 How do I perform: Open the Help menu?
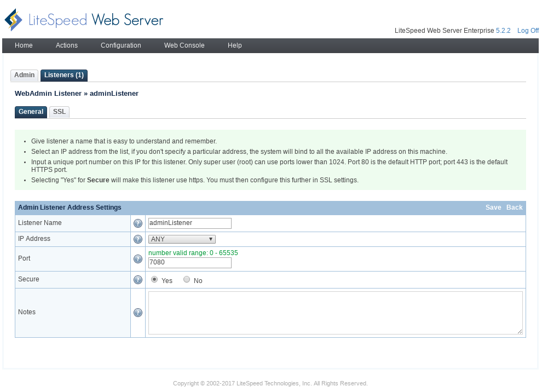(234, 45)
